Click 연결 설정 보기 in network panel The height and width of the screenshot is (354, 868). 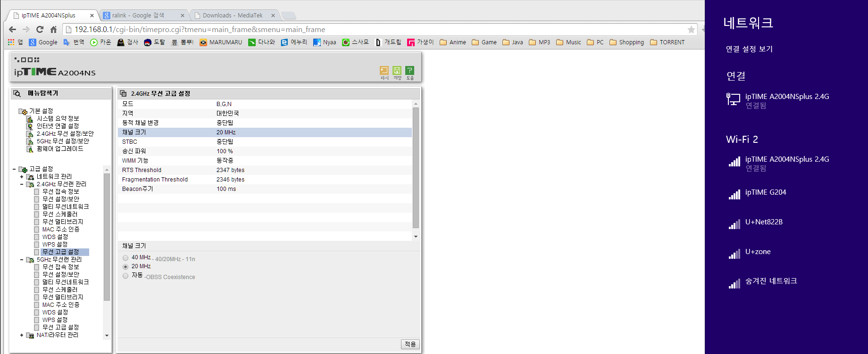(x=749, y=49)
